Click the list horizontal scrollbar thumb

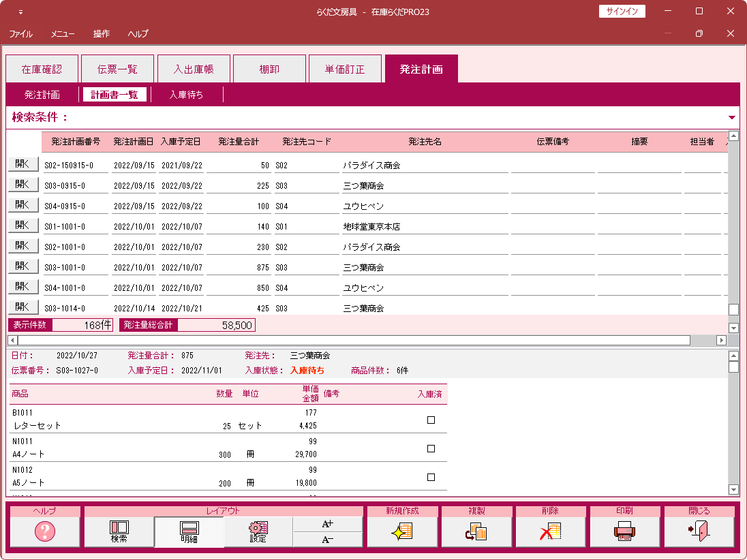pyautogui.click(x=354, y=340)
